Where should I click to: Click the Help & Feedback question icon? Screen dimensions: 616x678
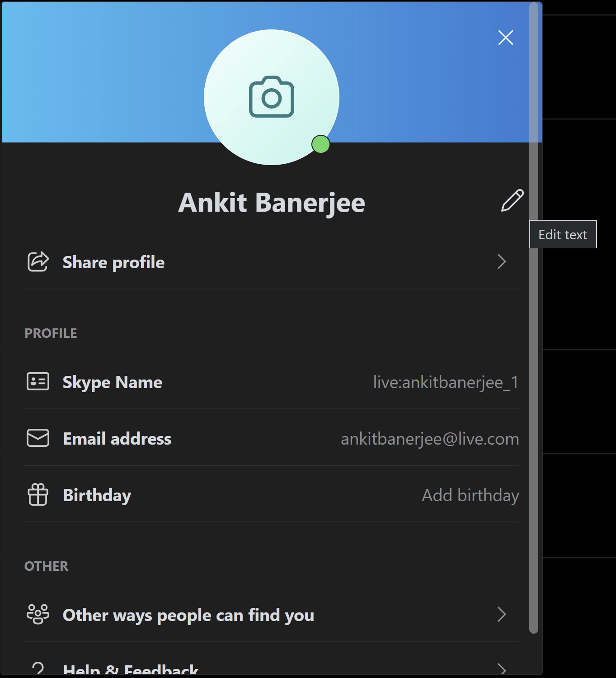coord(38,668)
